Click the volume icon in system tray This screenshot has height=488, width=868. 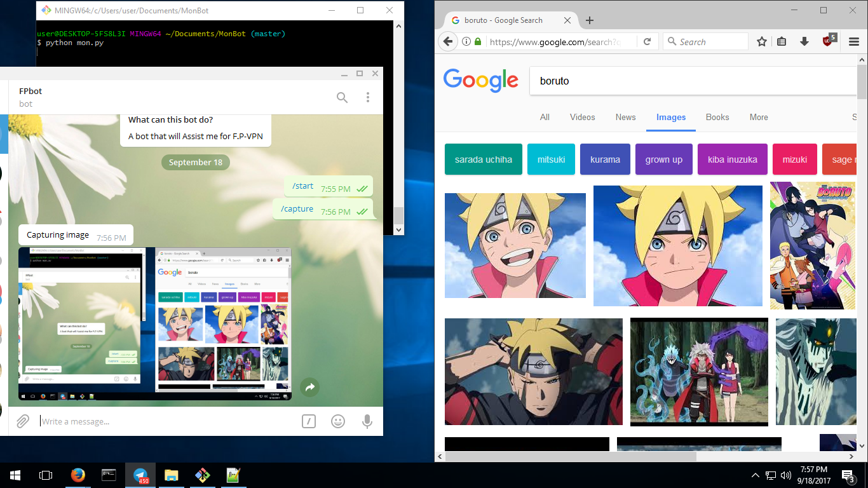tap(786, 475)
